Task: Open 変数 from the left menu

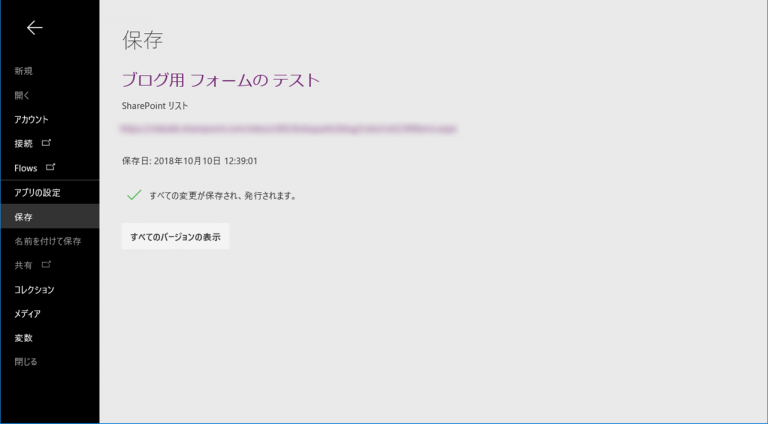Action: click(x=23, y=337)
